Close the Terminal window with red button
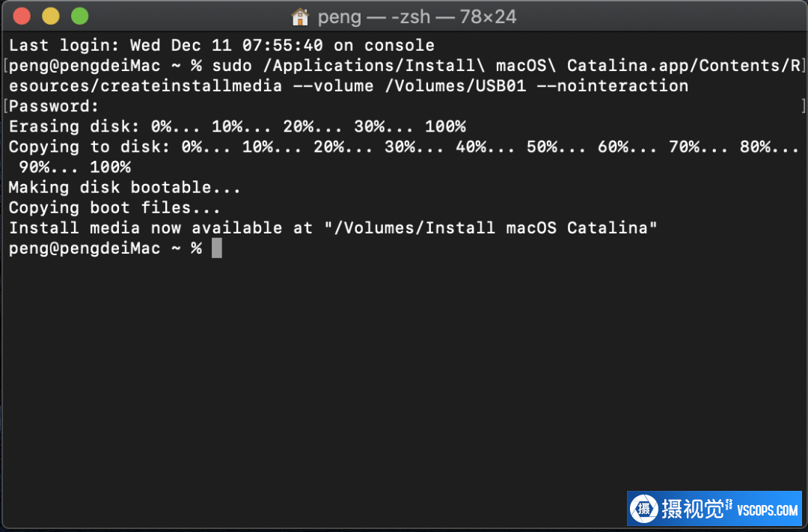The width and height of the screenshot is (808, 532). click(x=22, y=16)
